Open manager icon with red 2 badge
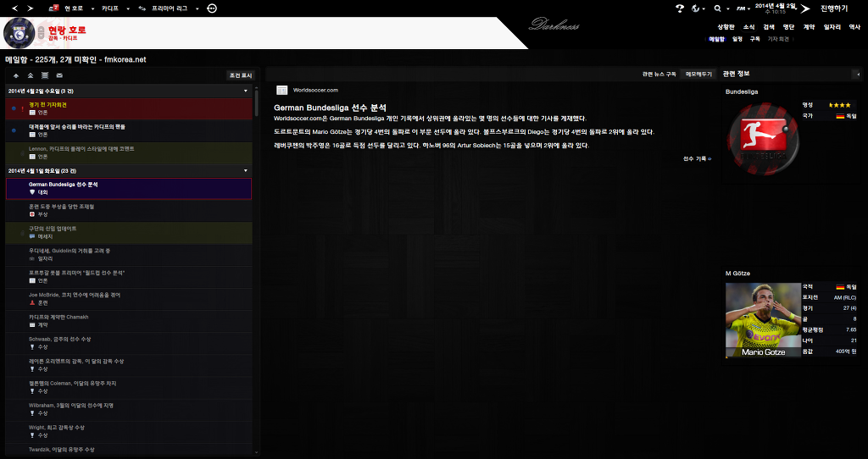Image resolution: width=868 pixels, height=459 pixels. [53, 8]
